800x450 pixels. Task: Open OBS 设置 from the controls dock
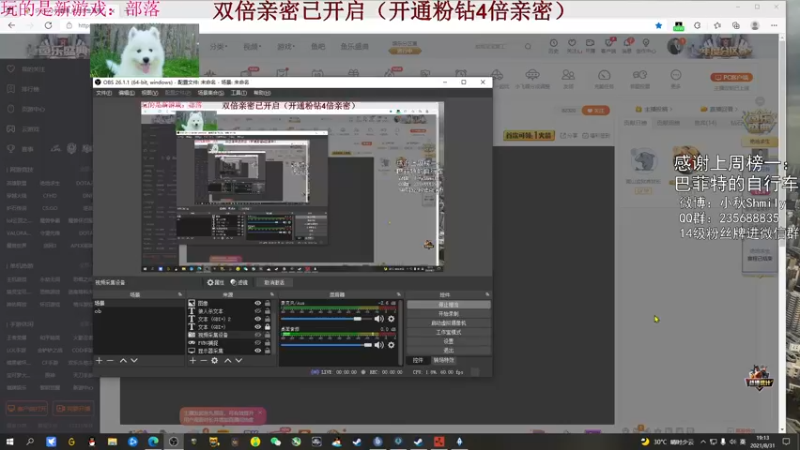coord(448,341)
